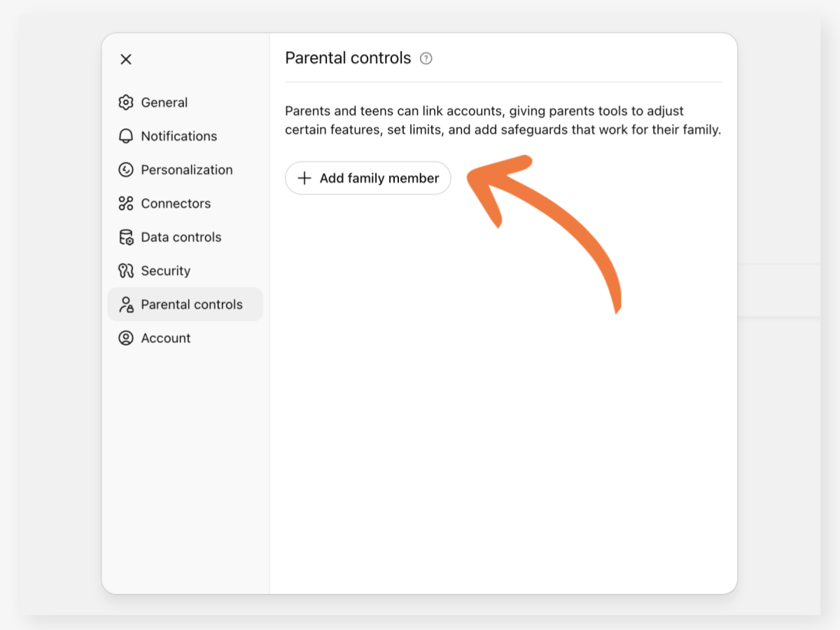
Task: Click the Personalization icon in the sidebar
Action: (x=126, y=169)
